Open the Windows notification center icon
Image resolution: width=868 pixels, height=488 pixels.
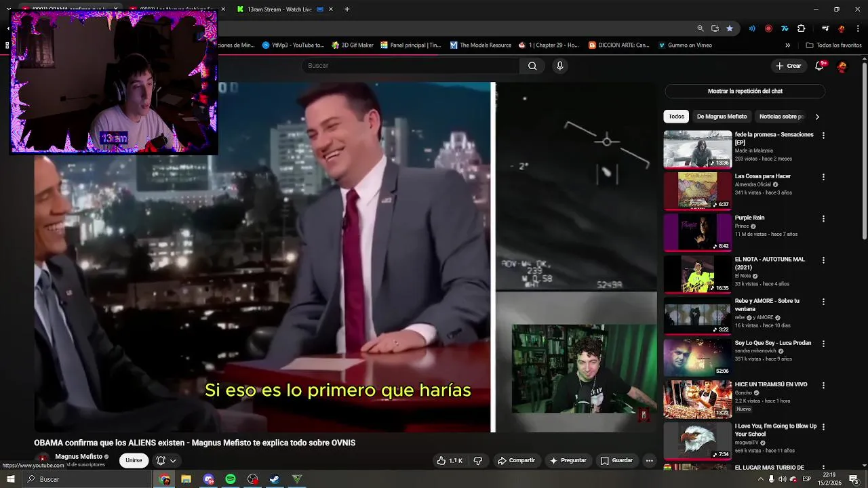[854, 479]
